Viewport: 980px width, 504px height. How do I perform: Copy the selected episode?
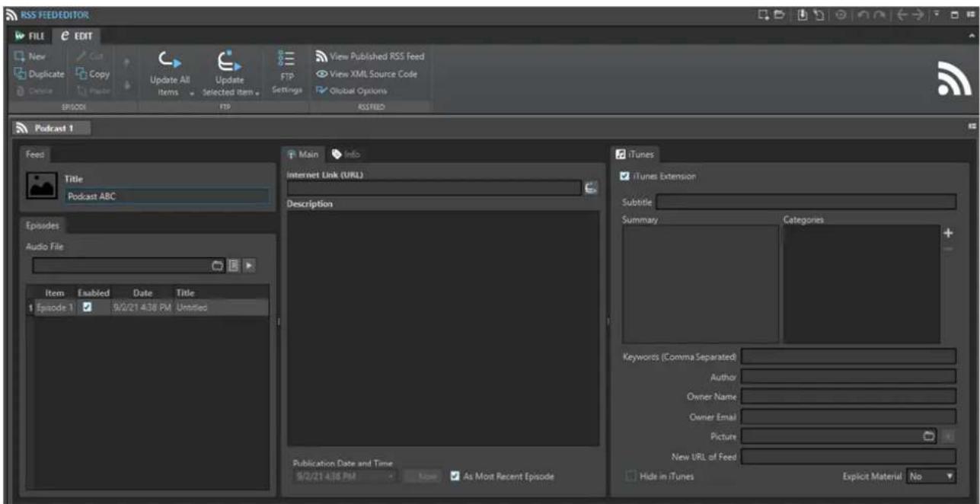pos(93,74)
